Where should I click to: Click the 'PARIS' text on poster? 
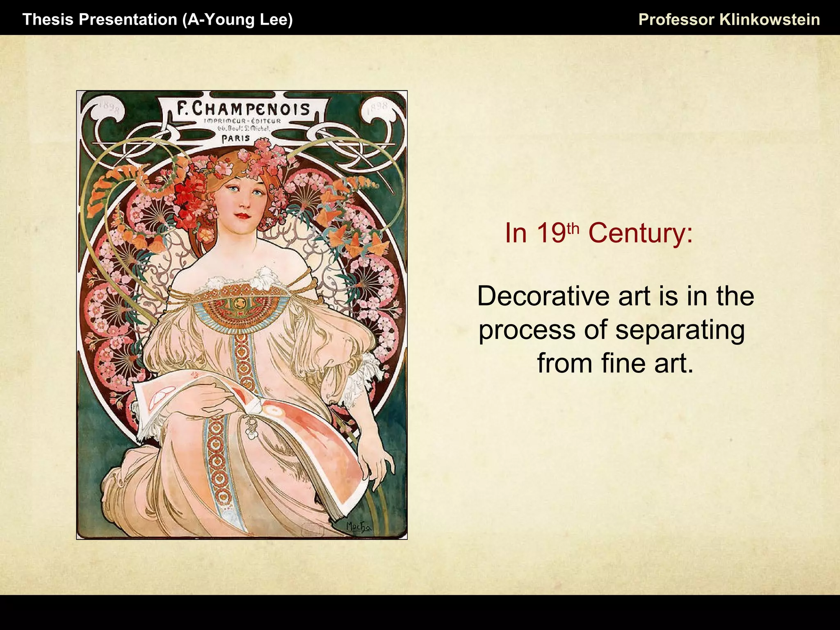[235, 139]
